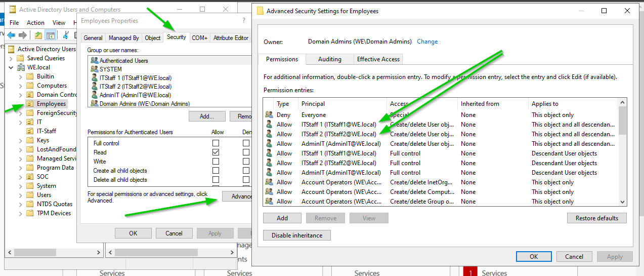Open the Effective Access tab
Image resolution: width=644 pixels, height=276 pixels.
(x=378, y=59)
